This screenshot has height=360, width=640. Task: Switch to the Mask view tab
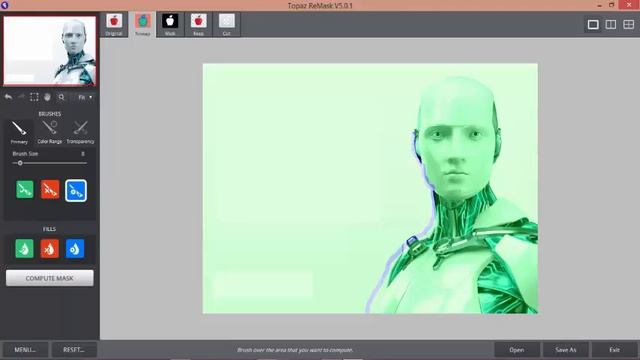(170, 24)
